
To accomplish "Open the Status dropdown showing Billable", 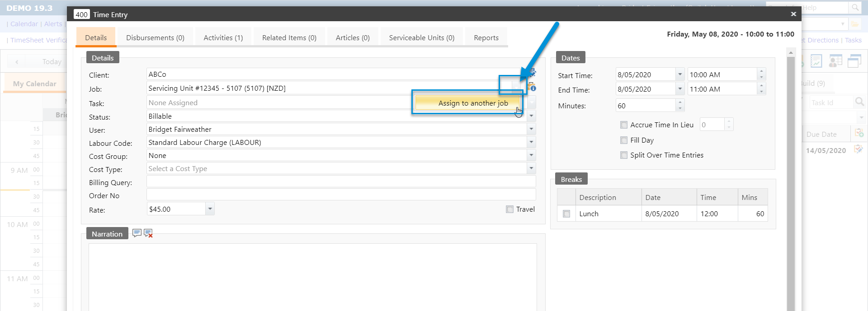I will tap(531, 116).
